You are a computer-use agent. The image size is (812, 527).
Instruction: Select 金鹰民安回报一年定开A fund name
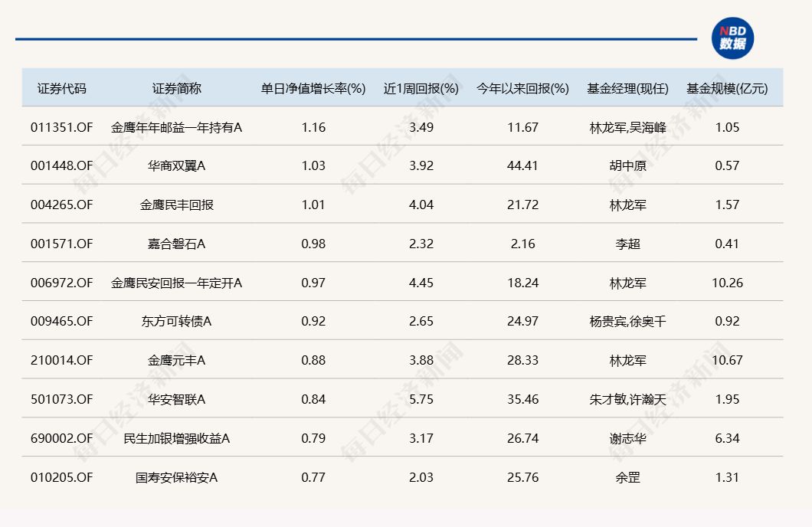click(176, 283)
